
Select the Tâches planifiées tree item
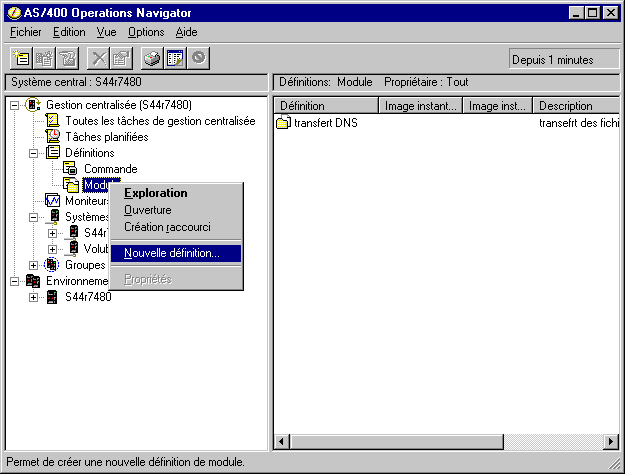click(107, 137)
